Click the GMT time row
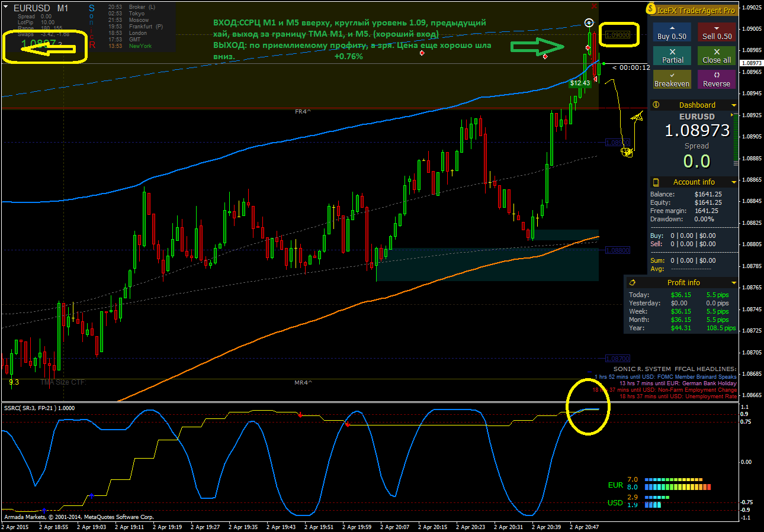 [x=126, y=40]
